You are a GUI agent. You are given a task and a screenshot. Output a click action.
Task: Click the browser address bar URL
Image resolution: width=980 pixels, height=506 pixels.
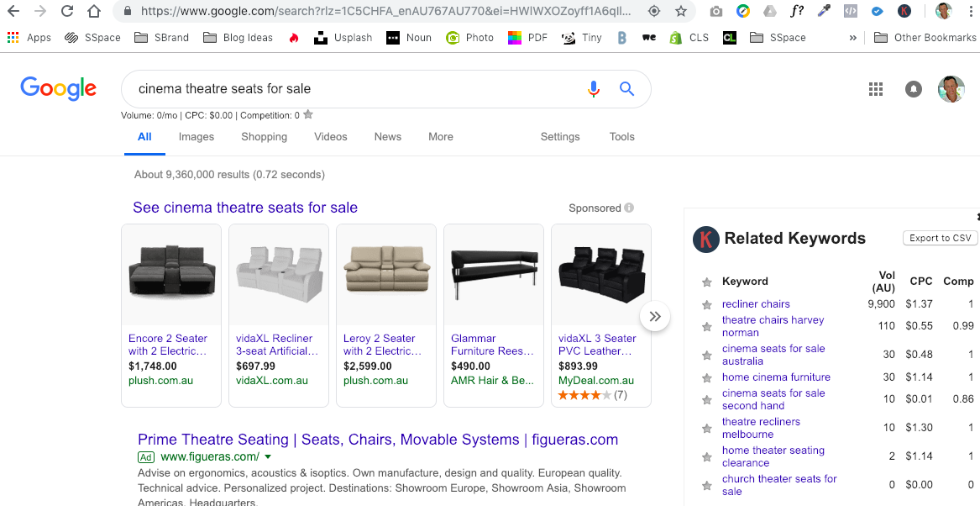[386, 11]
